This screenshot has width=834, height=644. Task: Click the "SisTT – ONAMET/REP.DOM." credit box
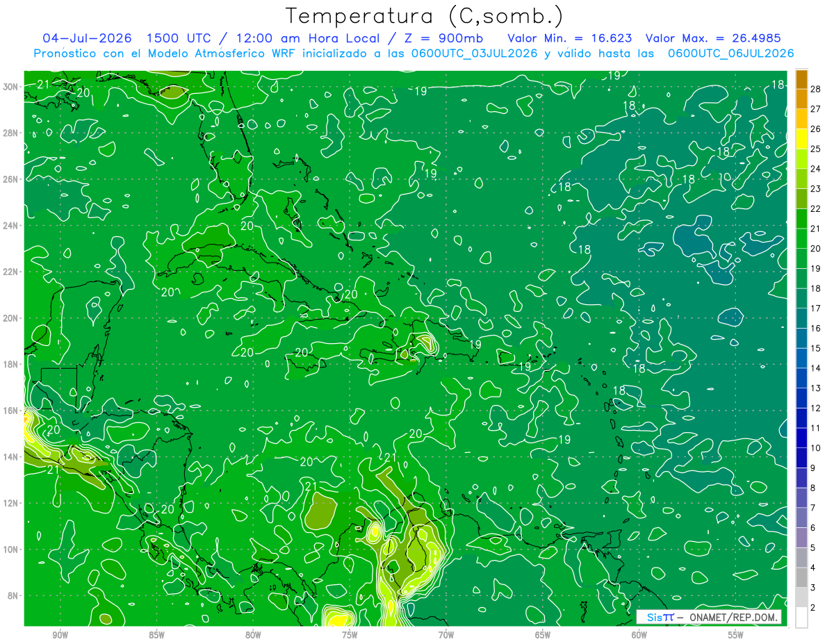(709, 617)
